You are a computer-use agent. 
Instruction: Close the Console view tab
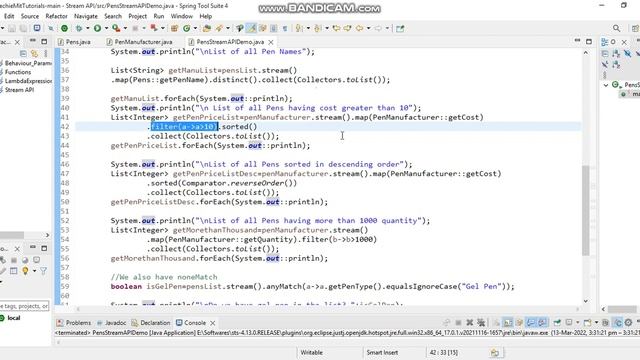tap(213, 323)
